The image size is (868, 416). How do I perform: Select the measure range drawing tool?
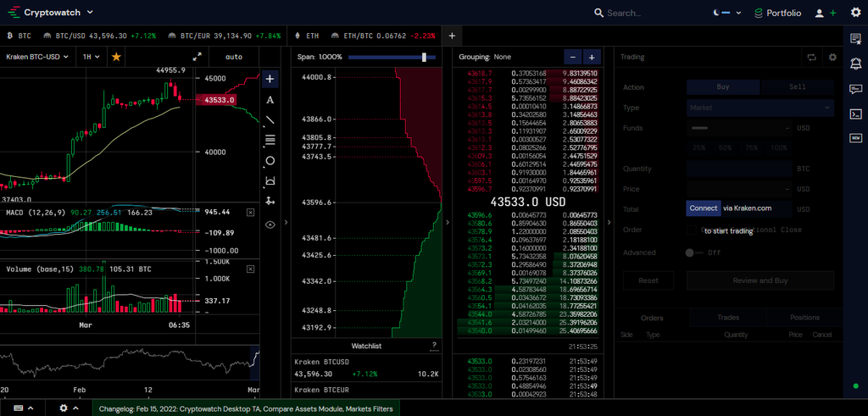click(x=270, y=181)
